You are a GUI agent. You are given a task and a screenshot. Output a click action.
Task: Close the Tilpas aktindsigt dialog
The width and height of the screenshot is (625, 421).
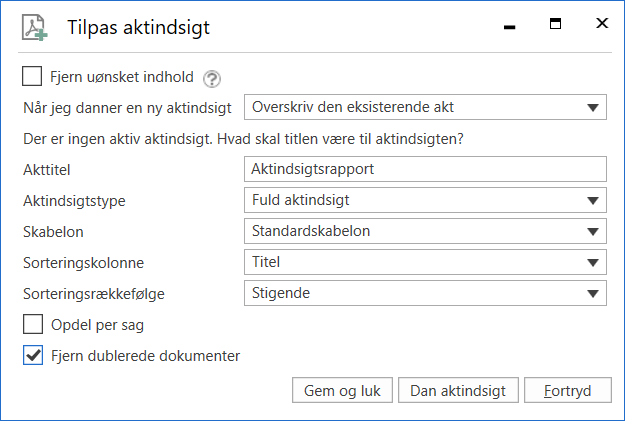600,24
